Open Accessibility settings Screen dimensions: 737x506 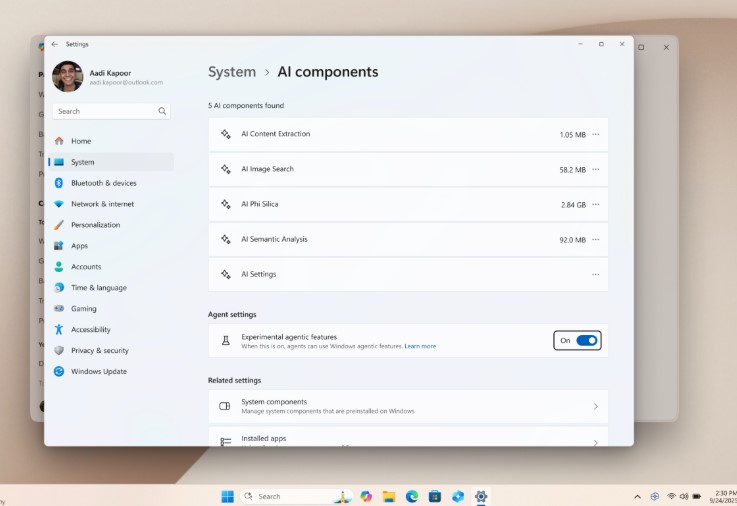click(x=90, y=330)
